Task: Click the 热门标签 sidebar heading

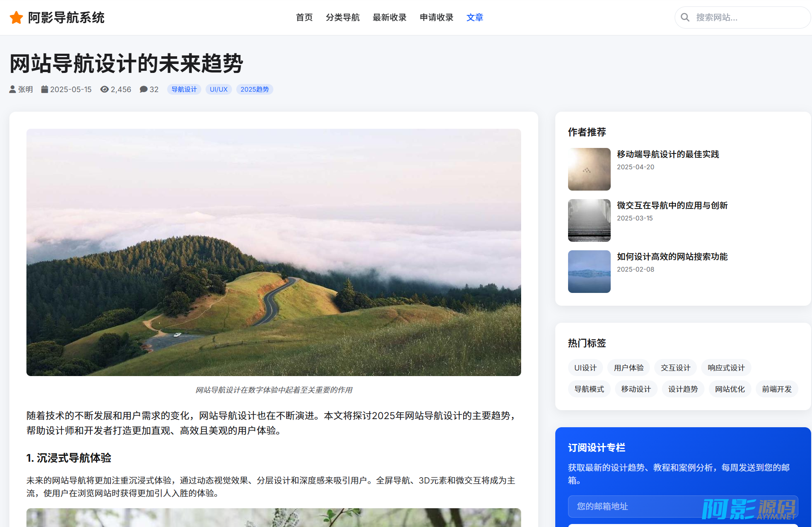Action: click(x=587, y=343)
